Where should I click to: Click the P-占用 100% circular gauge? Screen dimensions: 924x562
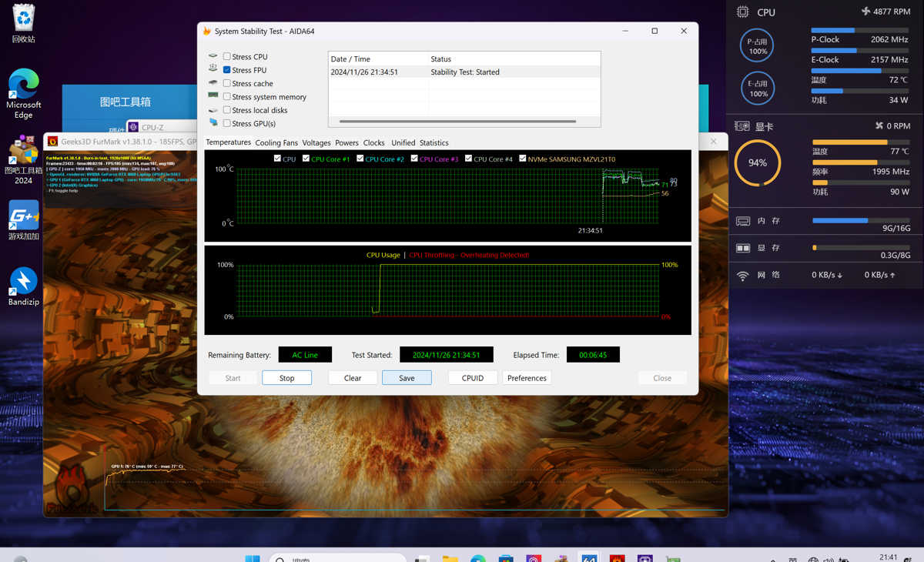click(758, 46)
